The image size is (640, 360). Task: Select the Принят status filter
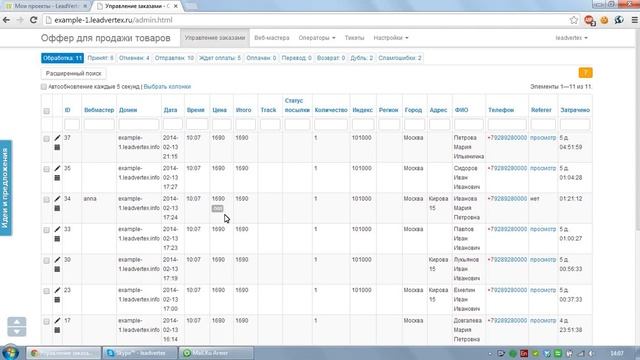tap(100, 58)
